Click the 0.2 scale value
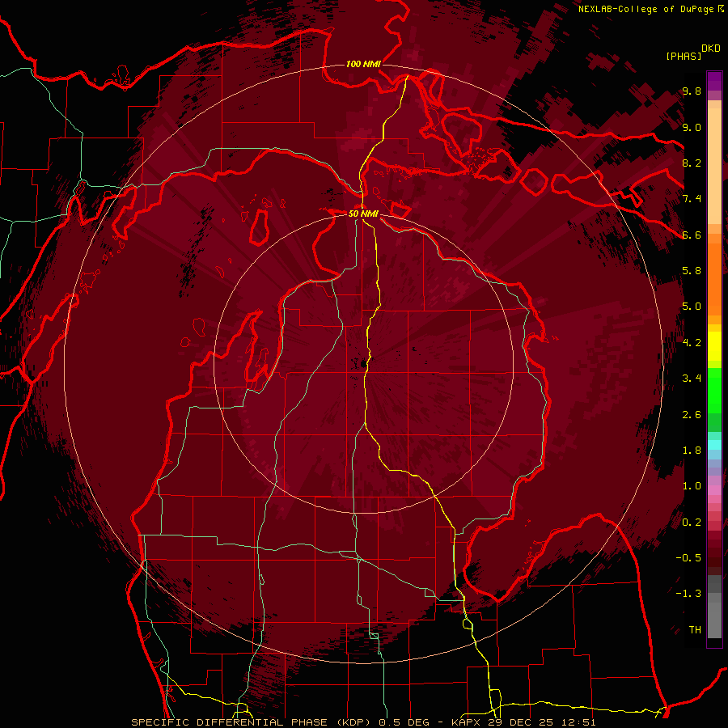Image resolution: width=728 pixels, height=728 pixels. 692,523
